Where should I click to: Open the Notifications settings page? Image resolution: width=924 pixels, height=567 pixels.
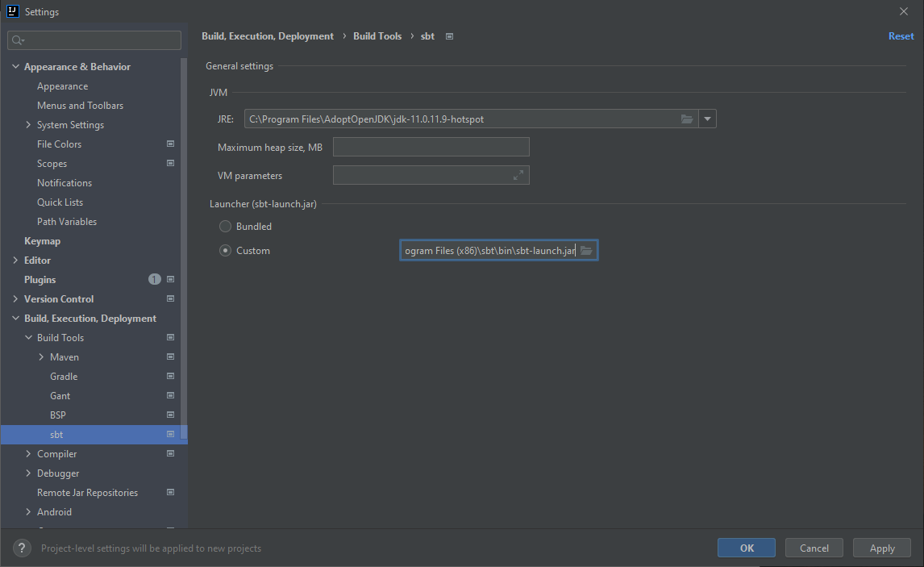pos(65,183)
